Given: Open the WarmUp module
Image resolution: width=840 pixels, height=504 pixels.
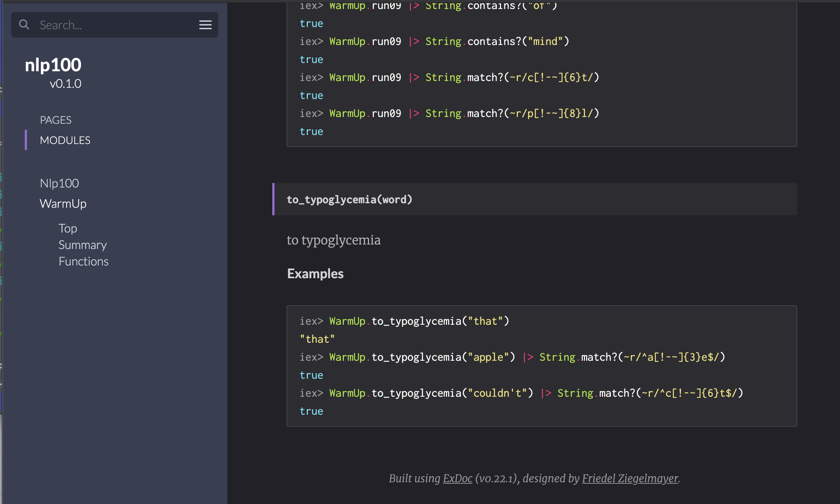Looking at the screenshot, I should [x=63, y=204].
